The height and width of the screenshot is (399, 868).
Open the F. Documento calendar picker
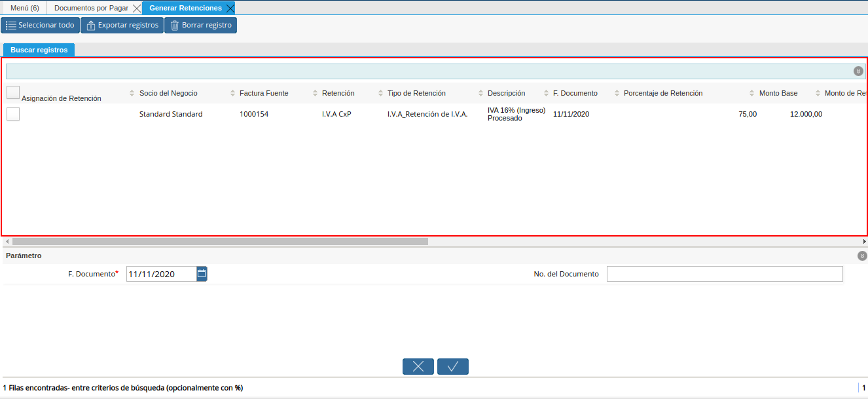202,274
